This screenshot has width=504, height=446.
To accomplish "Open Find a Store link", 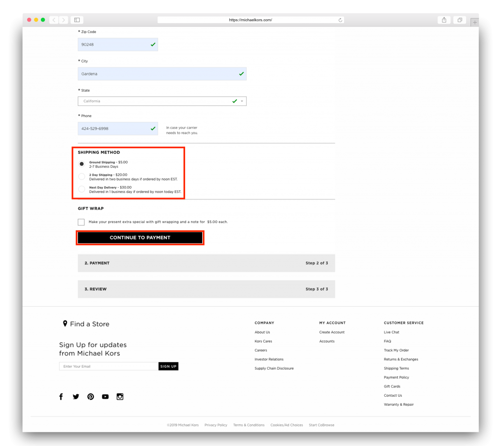I will [90, 324].
